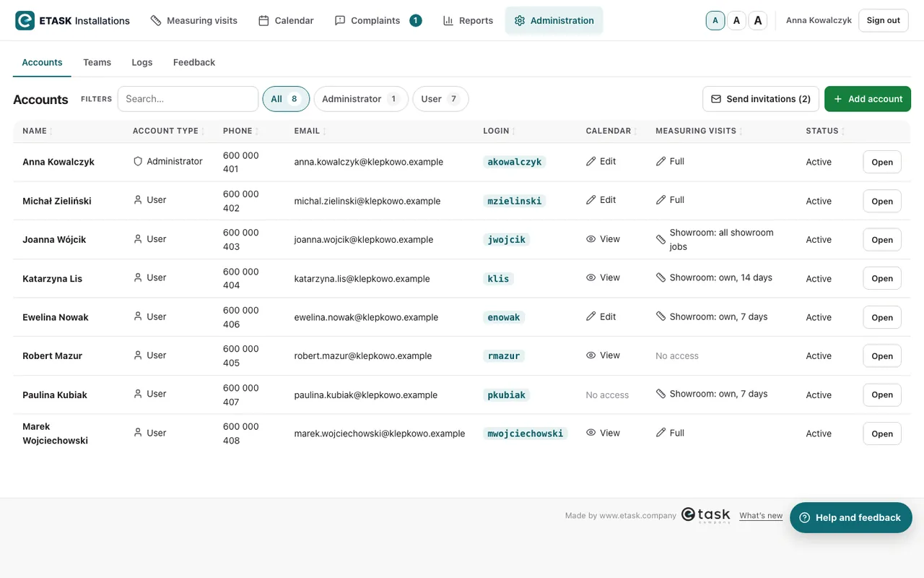Click the Add account button

868,99
